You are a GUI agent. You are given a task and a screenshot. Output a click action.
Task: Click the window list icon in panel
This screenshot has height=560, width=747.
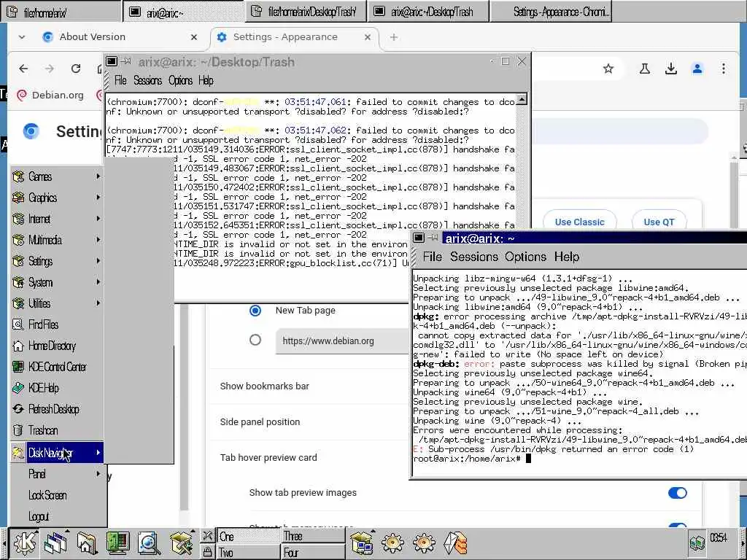(x=55, y=542)
